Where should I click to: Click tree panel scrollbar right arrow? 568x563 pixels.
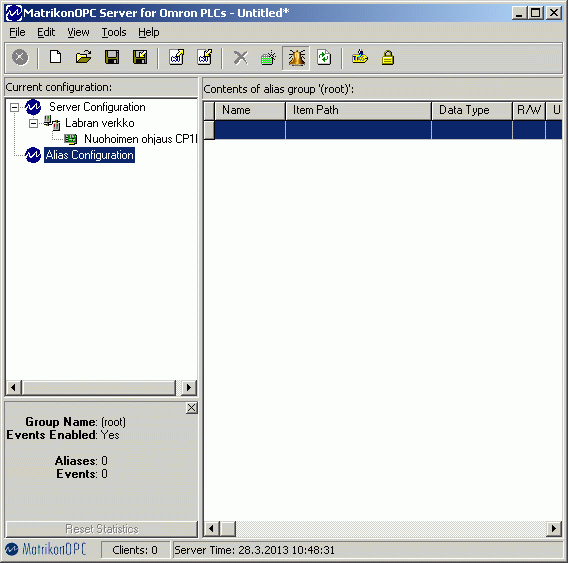pos(189,387)
